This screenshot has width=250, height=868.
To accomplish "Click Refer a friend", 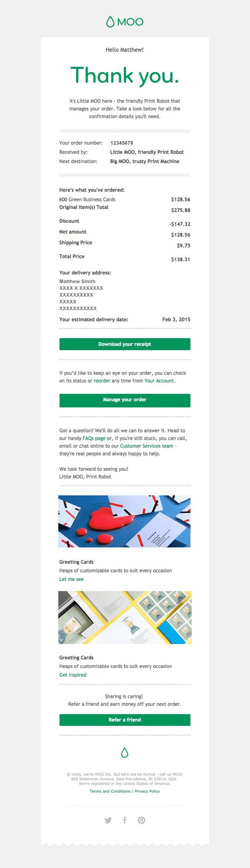I will [125, 720].
